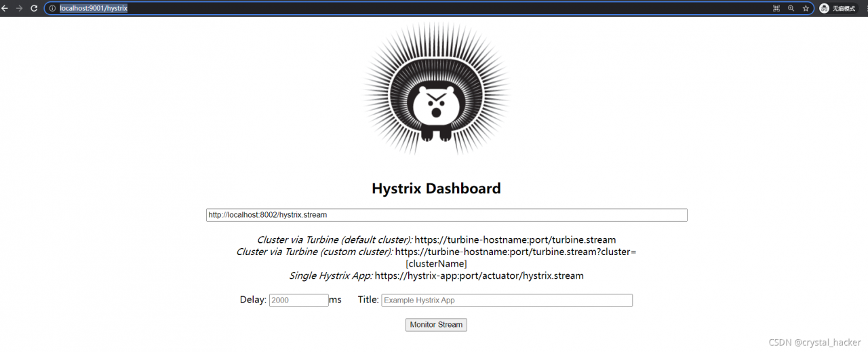
Task: Open the incognito mode indicator
Action: pyautogui.click(x=838, y=8)
